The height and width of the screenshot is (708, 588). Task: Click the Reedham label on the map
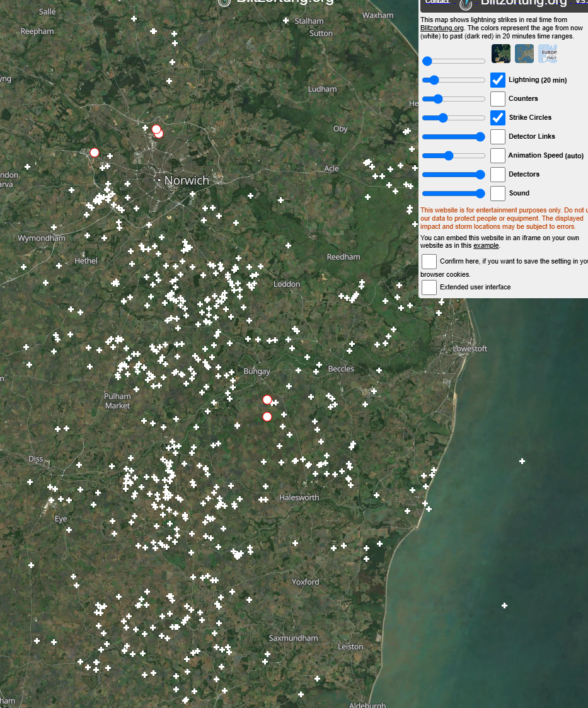343,257
